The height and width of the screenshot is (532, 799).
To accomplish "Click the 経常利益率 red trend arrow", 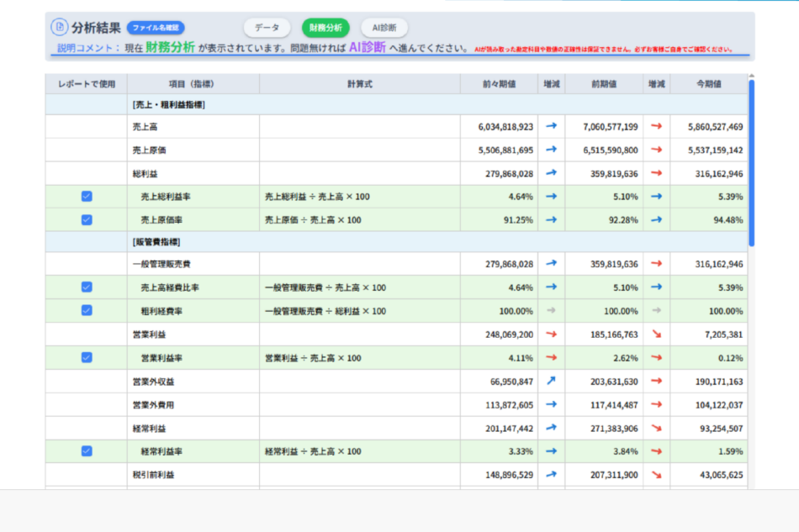I will point(656,451).
